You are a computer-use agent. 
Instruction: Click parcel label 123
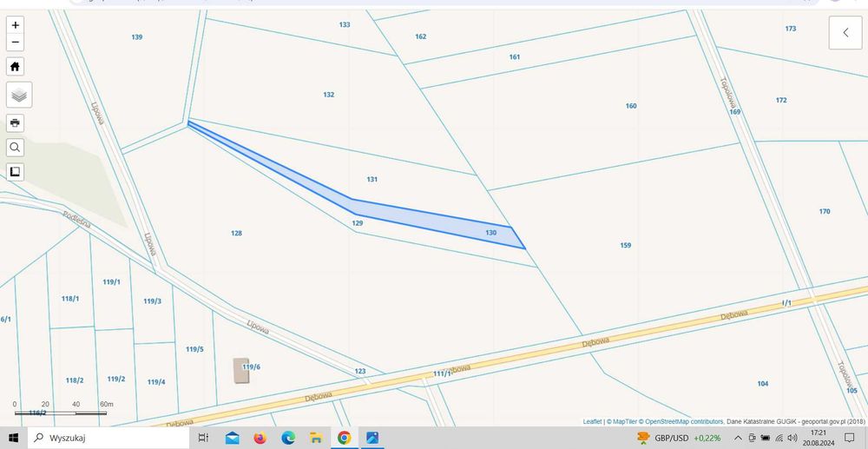tap(360, 372)
